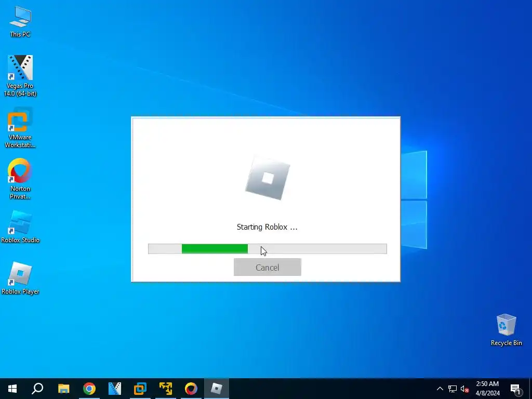Image resolution: width=532 pixels, height=399 pixels.
Task: Open the yellow arrows app in taskbar
Action: (166, 389)
